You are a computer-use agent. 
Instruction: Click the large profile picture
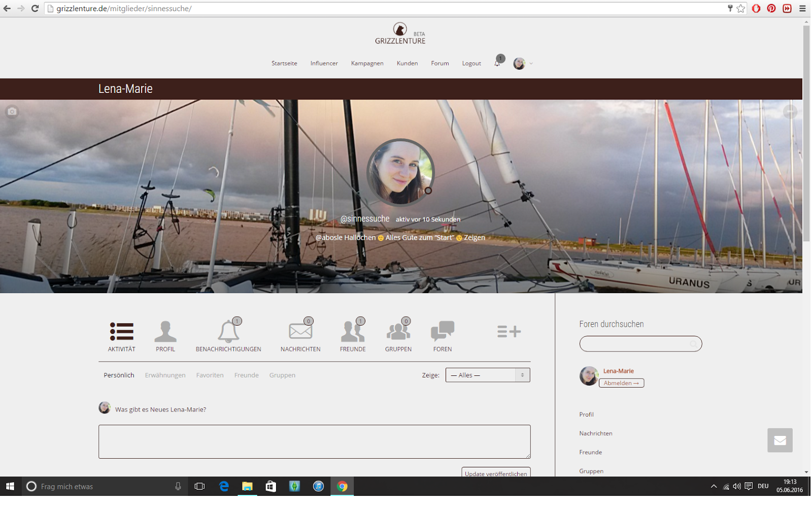[x=400, y=173]
